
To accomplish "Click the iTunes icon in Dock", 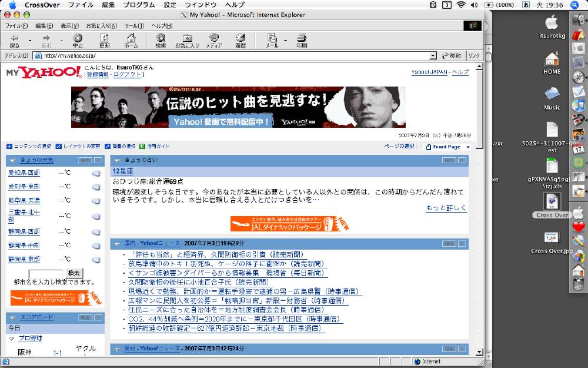I will coord(578,105).
